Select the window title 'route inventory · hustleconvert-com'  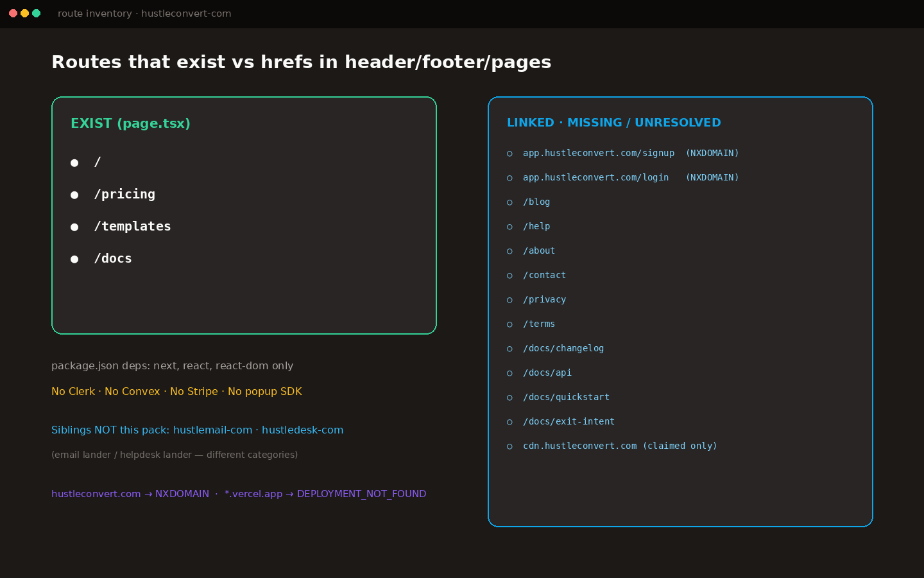click(144, 13)
